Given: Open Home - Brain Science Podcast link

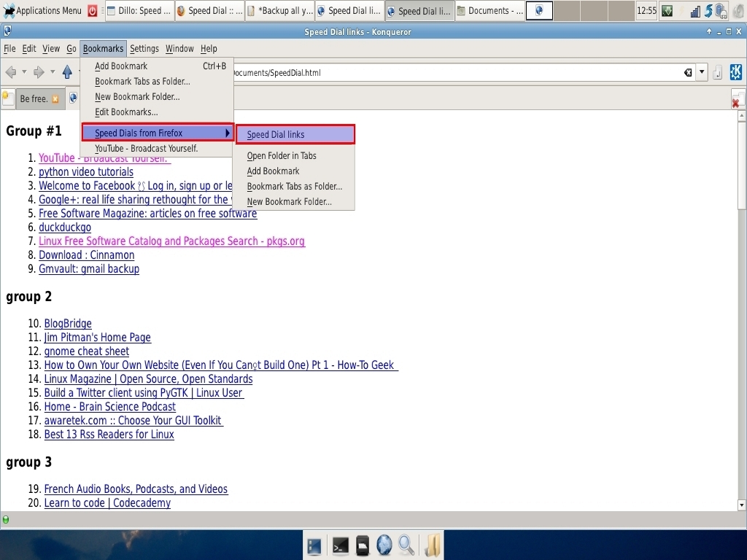Looking at the screenshot, I should 109,406.
